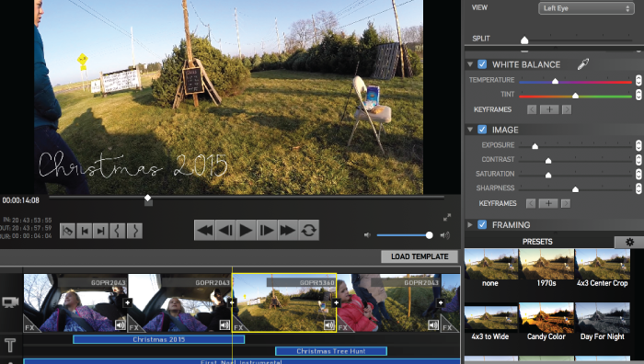The image size is (644, 364).
Task: Collapse the White Balance section
Action: [470, 64]
